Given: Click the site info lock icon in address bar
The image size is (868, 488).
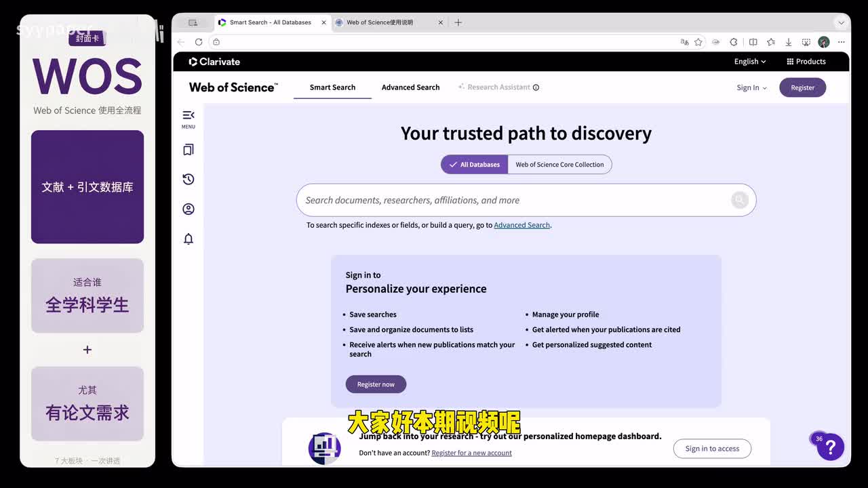Looking at the screenshot, I should [x=216, y=42].
